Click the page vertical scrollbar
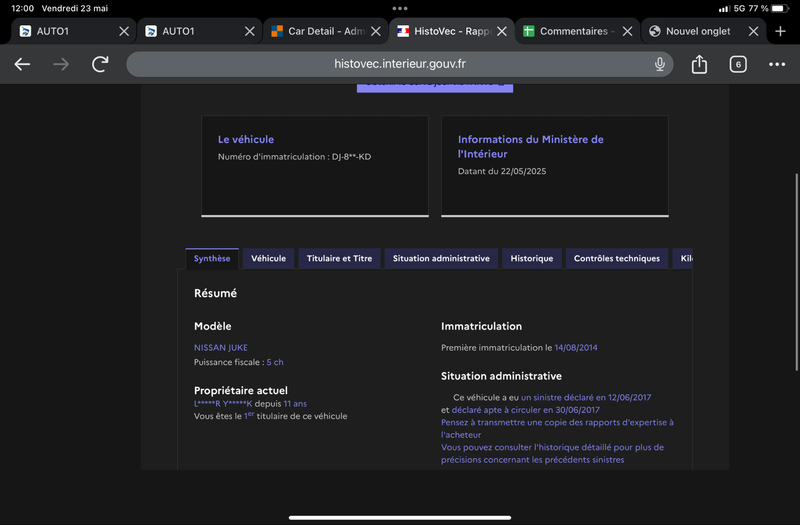Viewport: 800px width, 525px height. [x=796, y=272]
